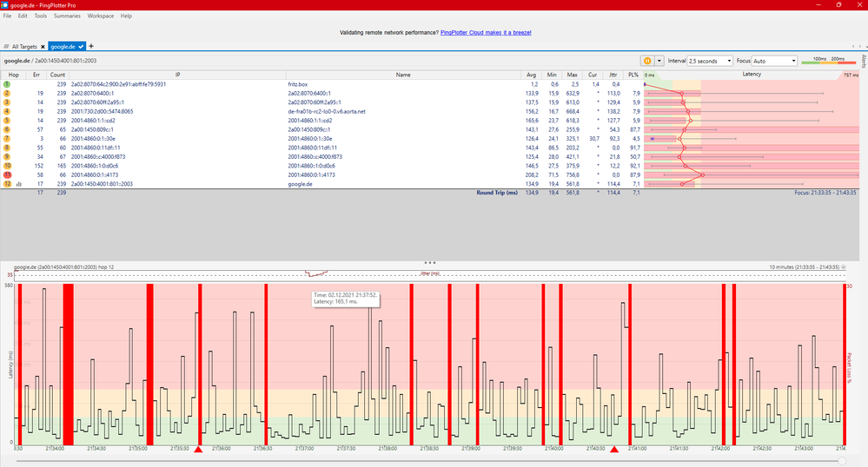
Task: Sort by the Min column header
Action: click(x=552, y=75)
